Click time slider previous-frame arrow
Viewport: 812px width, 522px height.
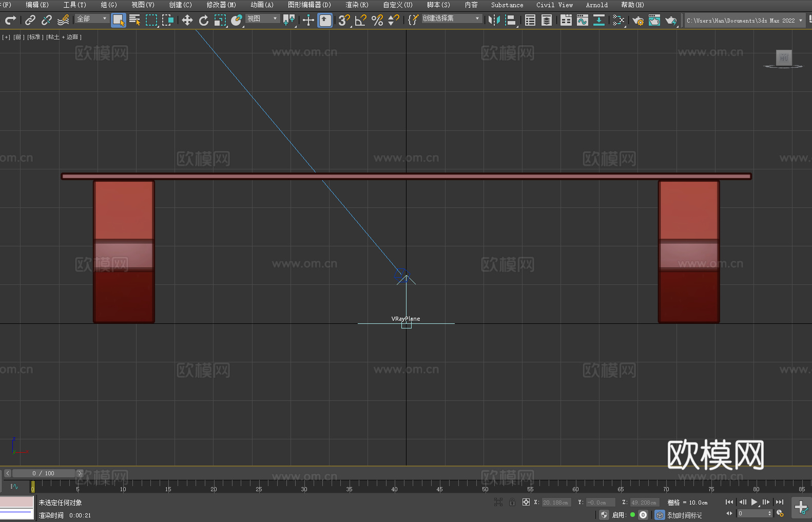click(8, 473)
